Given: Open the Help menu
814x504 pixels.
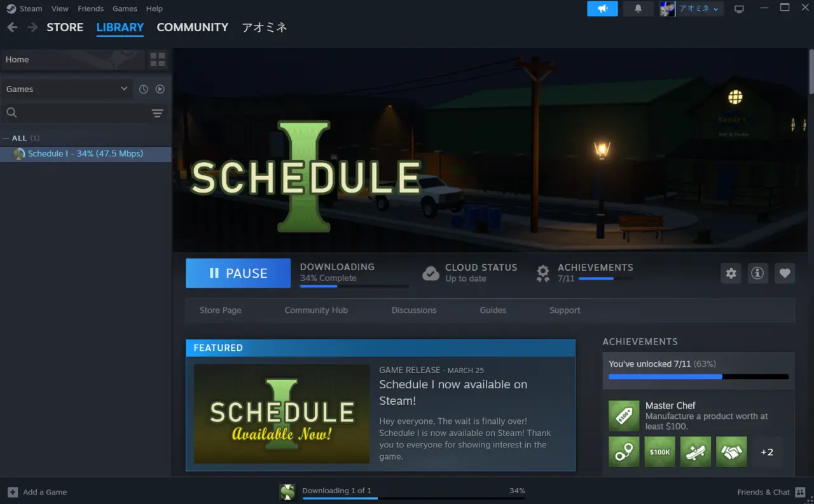Looking at the screenshot, I should 154,9.
